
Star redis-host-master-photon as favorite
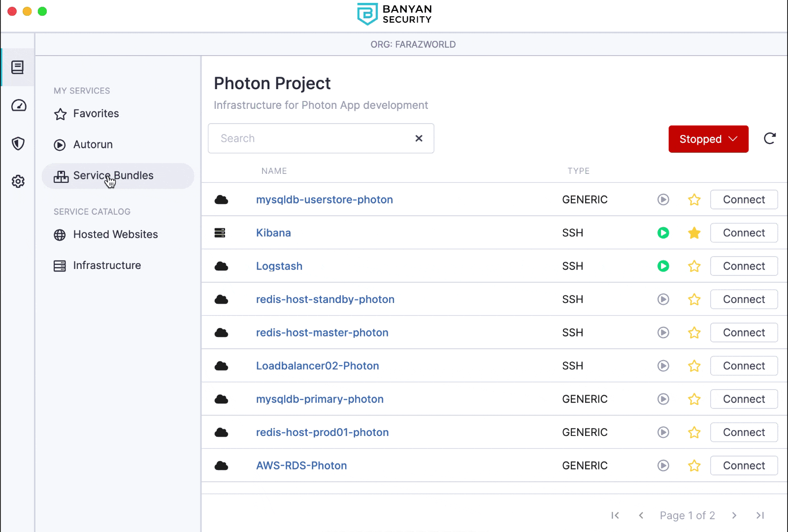(x=694, y=332)
